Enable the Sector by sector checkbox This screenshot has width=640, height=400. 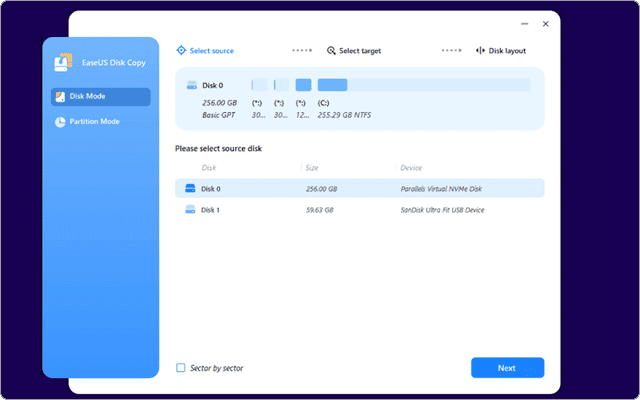180,368
